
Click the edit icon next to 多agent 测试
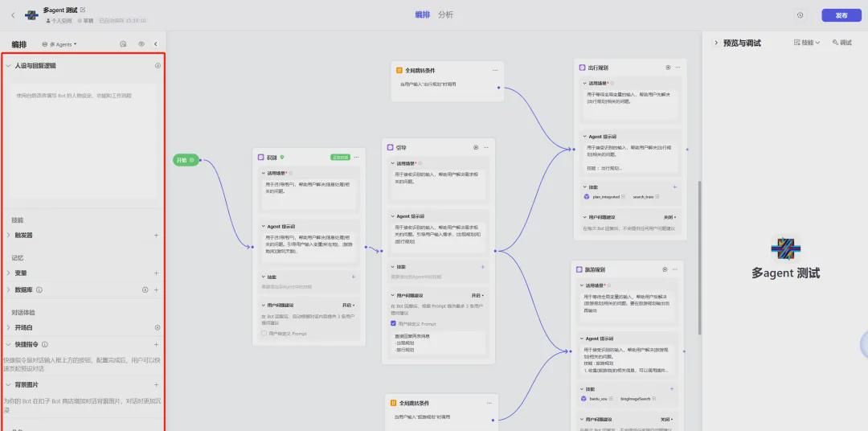point(83,10)
